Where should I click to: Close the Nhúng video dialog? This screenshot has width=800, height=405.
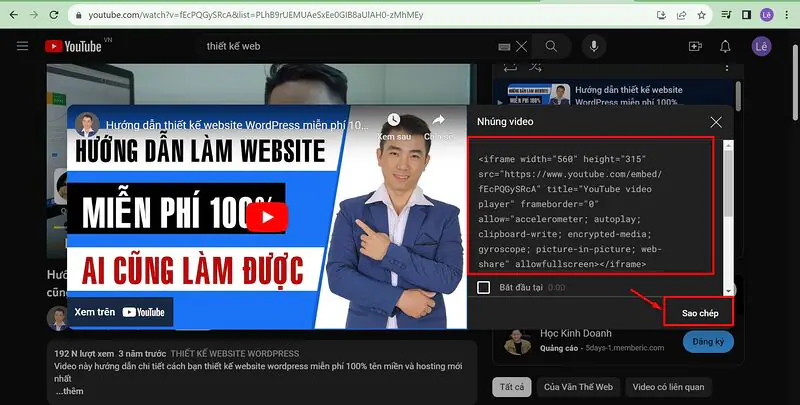pyautogui.click(x=716, y=122)
